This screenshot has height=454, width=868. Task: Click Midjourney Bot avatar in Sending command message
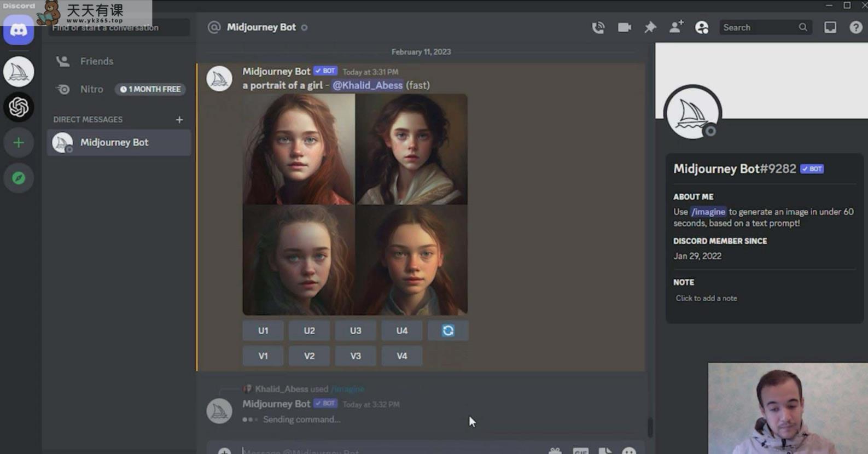(x=219, y=411)
